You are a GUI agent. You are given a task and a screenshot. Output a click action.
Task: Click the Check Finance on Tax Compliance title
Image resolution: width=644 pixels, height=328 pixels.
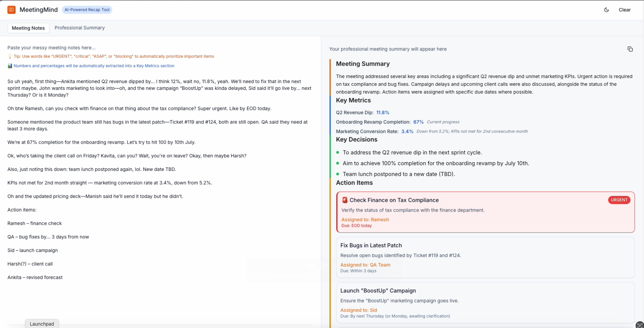[394, 200]
